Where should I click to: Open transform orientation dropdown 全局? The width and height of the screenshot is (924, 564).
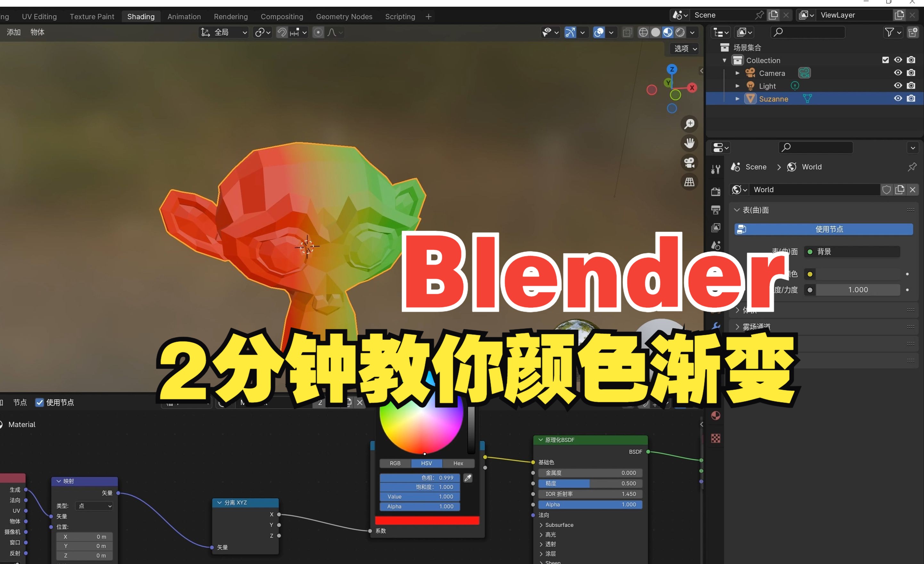[x=224, y=33]
